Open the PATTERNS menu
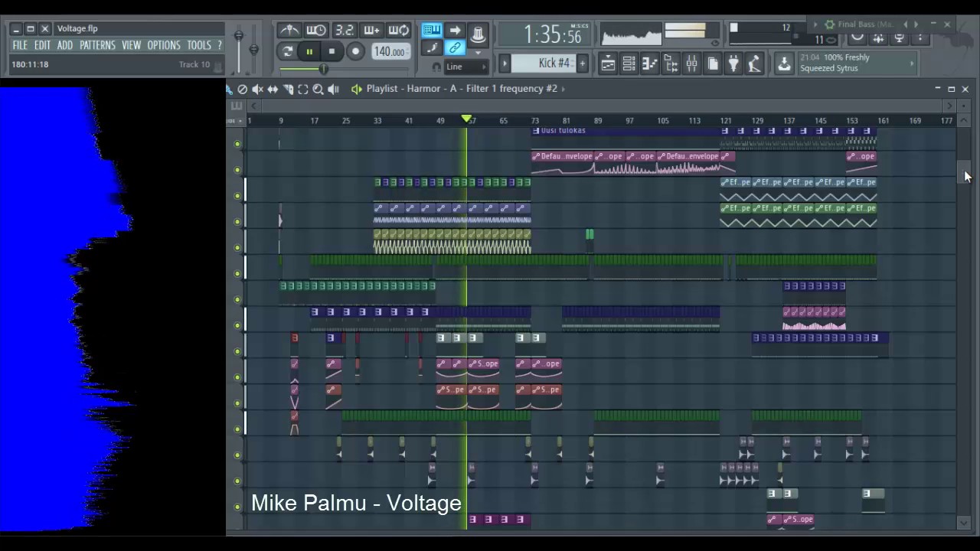Image resolution: width=980 pixels, height=551 pixels. 97,45
